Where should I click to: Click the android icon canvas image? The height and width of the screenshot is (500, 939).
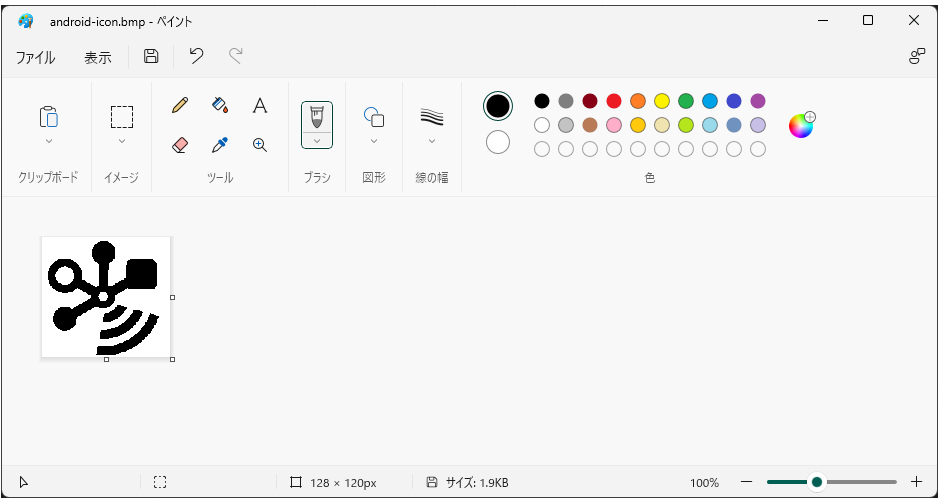(106, 297)
